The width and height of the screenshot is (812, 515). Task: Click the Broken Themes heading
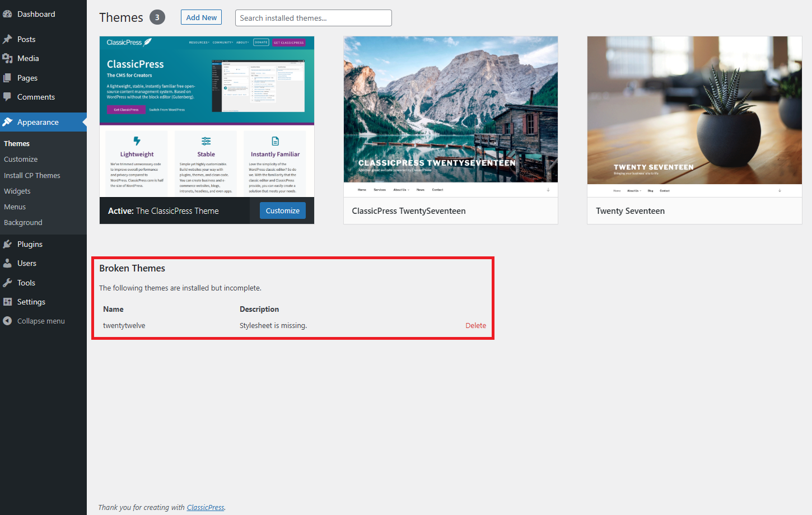132,268
